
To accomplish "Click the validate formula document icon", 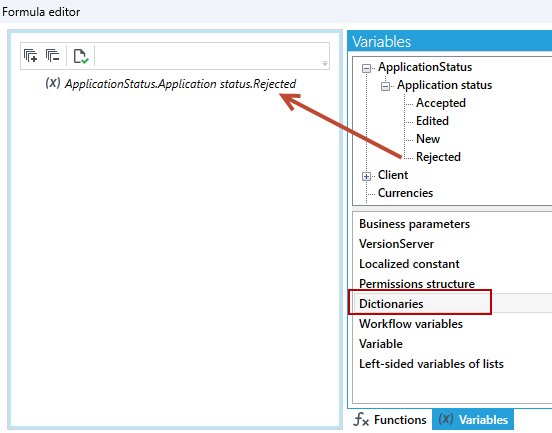I will pos(81,56).
